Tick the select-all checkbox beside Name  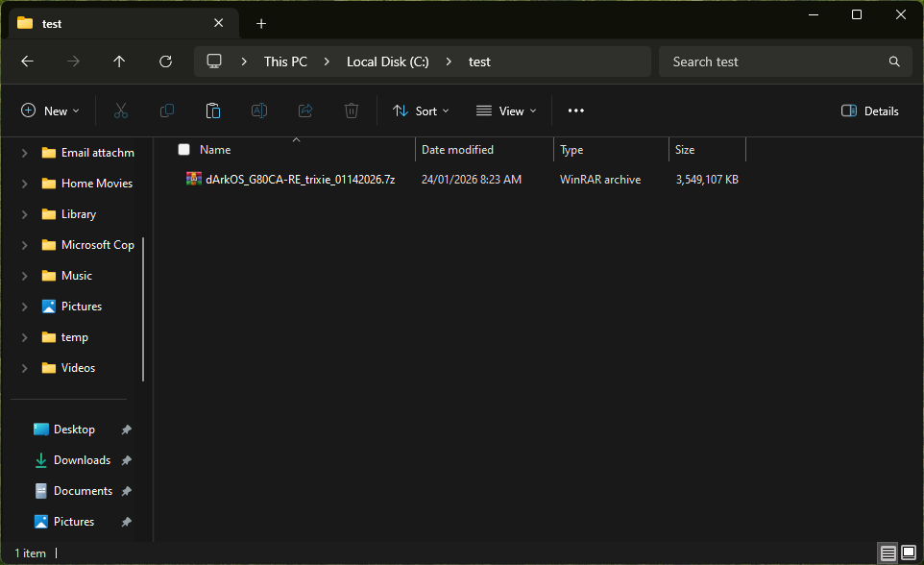point(183,150)
